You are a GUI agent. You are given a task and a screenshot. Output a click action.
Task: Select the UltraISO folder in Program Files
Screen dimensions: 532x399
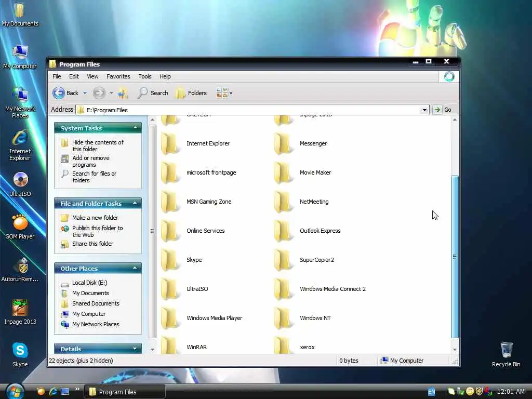184,289
